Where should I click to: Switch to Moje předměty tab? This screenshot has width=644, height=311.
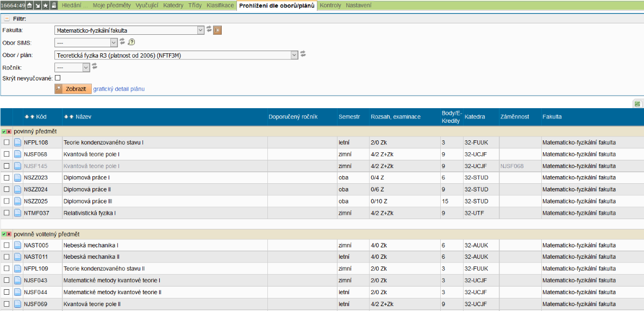tap(112, 5)
